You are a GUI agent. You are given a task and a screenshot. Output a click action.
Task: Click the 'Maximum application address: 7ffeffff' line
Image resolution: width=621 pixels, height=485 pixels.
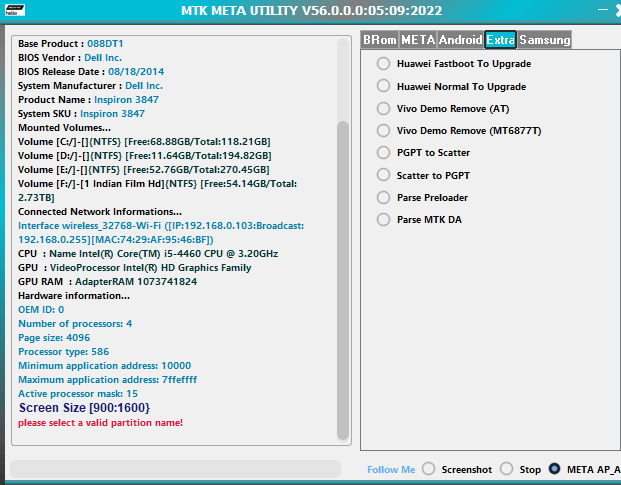pyautogui.click(x=107, y=380)
